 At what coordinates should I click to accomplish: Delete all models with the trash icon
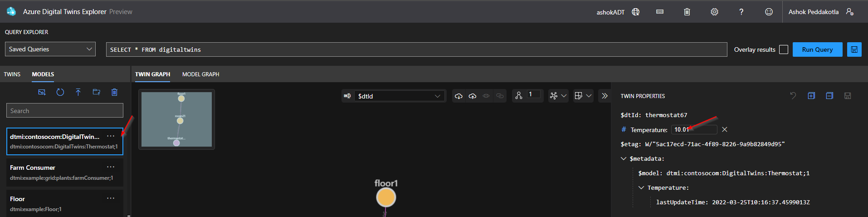pos(114,92)
